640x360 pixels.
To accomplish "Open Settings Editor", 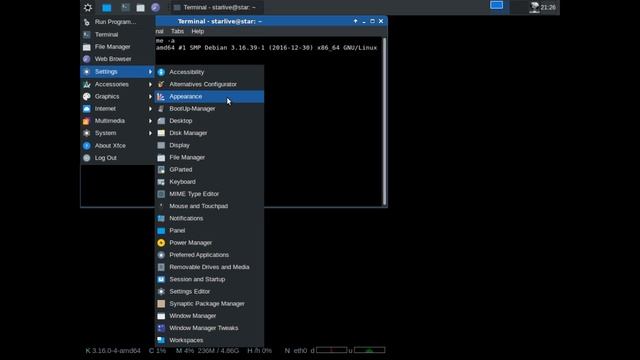I will point(209,291).
